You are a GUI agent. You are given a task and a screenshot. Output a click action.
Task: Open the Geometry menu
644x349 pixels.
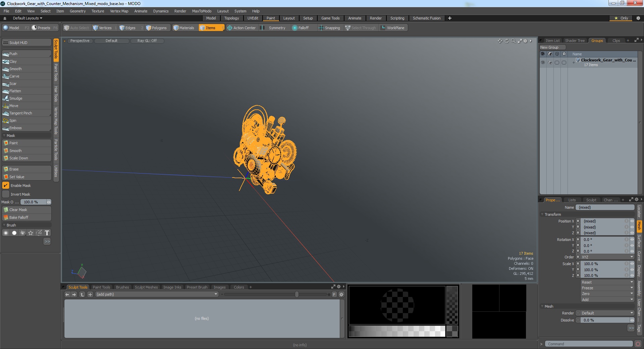(x=77, y=11)
